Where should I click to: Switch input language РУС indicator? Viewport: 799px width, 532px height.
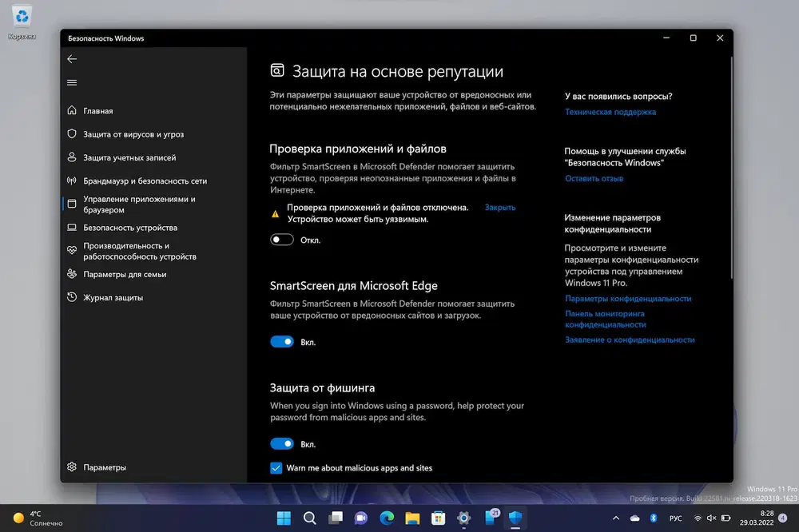tap(676, 518)
